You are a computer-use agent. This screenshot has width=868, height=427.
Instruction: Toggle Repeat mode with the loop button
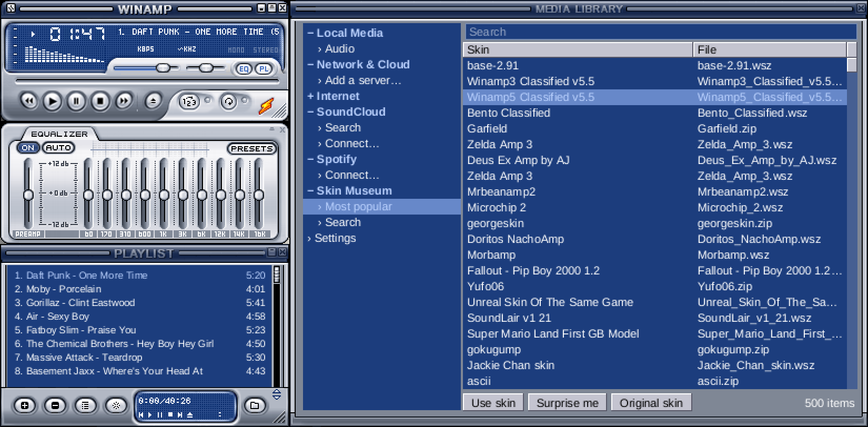(228, 101)
